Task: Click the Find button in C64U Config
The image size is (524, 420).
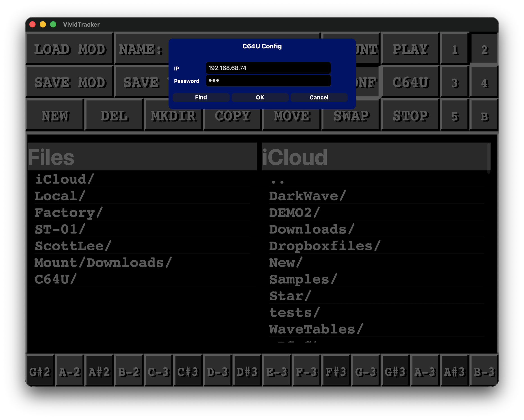Action: tap(201, 98)
